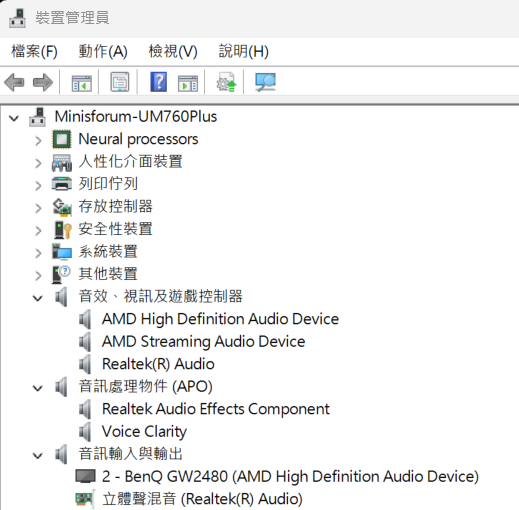The image size is (519, 510).
Task: Select the 音訊處理物件 (APO) category label
Action: click(x=145, y=387)
